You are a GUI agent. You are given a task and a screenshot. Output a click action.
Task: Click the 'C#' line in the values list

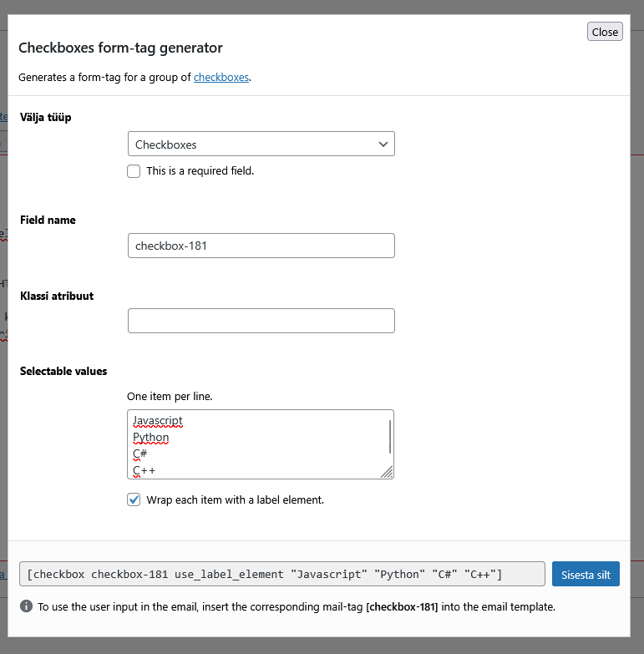[139, 454]
